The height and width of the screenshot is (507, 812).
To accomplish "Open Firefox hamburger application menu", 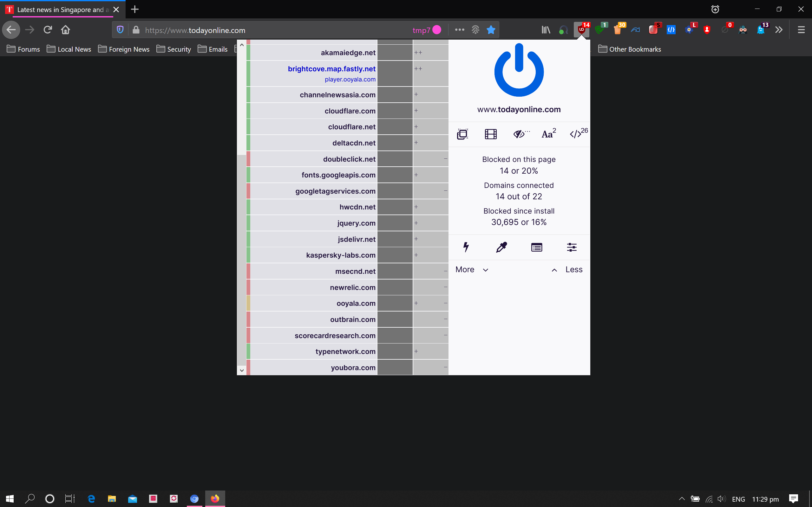I will (x=801, y=30).
